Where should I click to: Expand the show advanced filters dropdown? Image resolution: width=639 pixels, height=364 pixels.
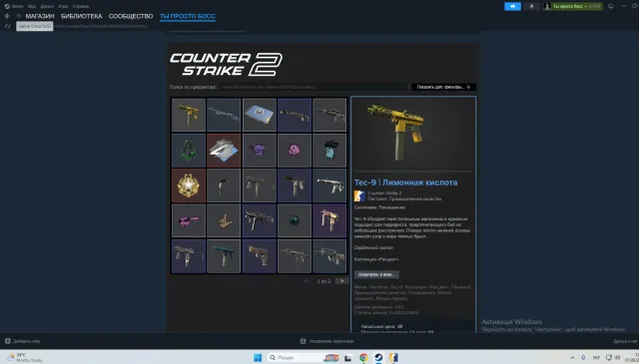(x=443, y=87)
